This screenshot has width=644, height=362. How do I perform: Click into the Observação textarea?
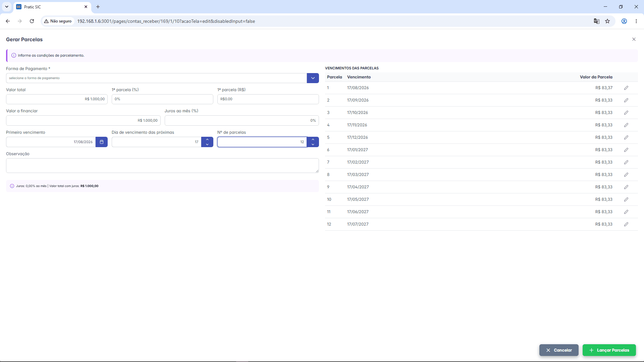[162, 166]
